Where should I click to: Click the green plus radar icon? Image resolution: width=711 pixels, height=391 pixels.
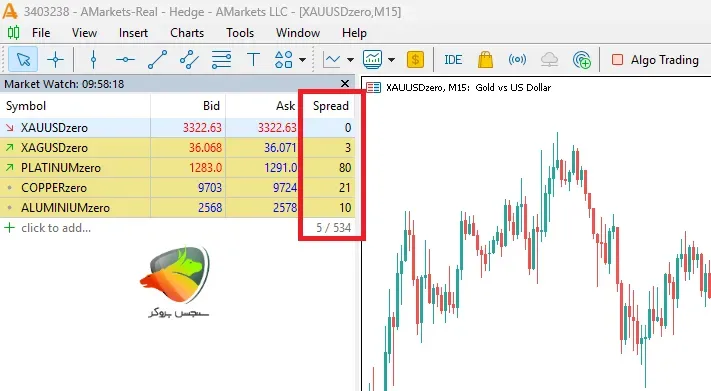582,59
